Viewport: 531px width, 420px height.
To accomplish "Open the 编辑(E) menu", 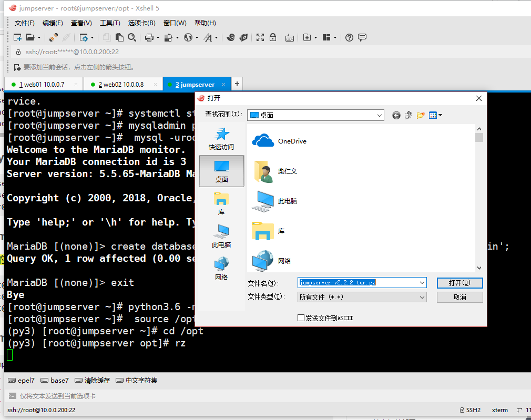I will pos(53,23).
